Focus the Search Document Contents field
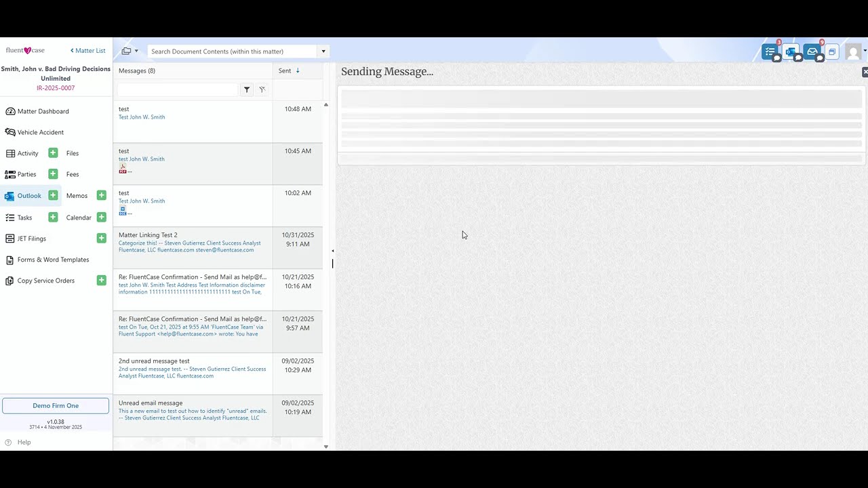 tap(233, 52)
